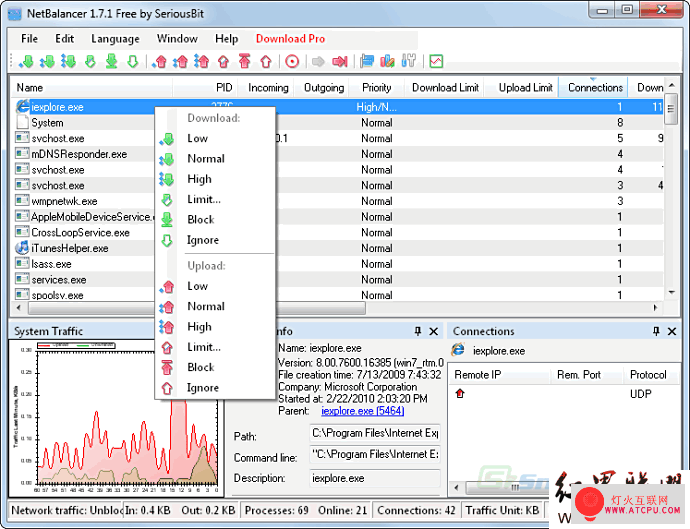This screenshot has height=529, width=690.
Task: Sort by the Download Limit column header
Action: pyautogui.click(x=445, y=88)
